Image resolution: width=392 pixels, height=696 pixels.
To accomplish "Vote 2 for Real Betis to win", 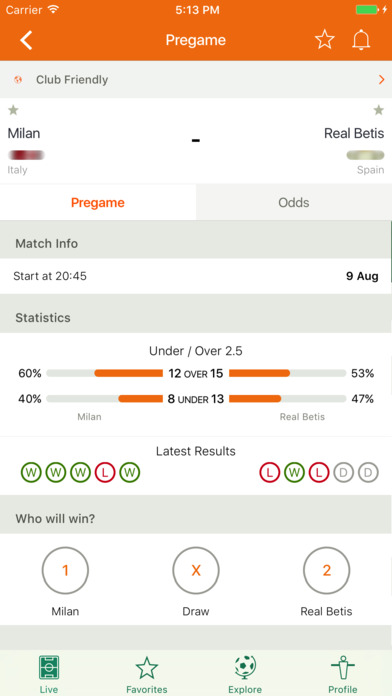I will pos(326,570).
